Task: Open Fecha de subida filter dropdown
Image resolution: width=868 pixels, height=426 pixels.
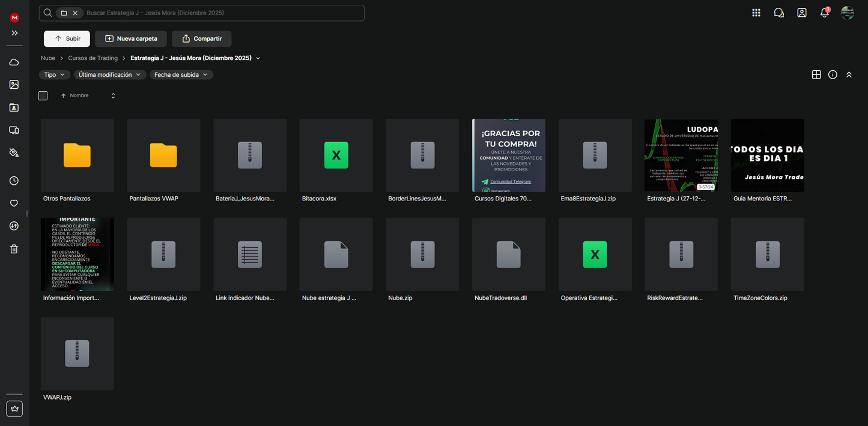Action: tap(181, 75)
